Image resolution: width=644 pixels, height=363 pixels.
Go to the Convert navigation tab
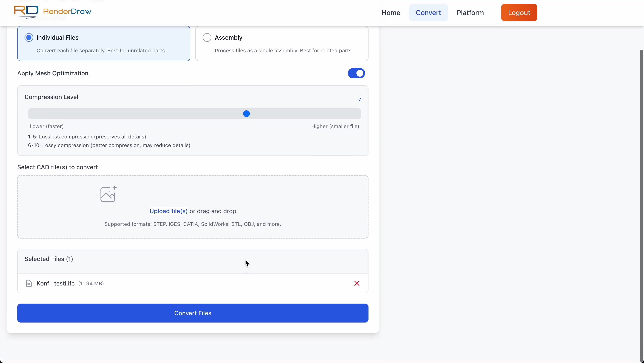[x=428, y=13]
